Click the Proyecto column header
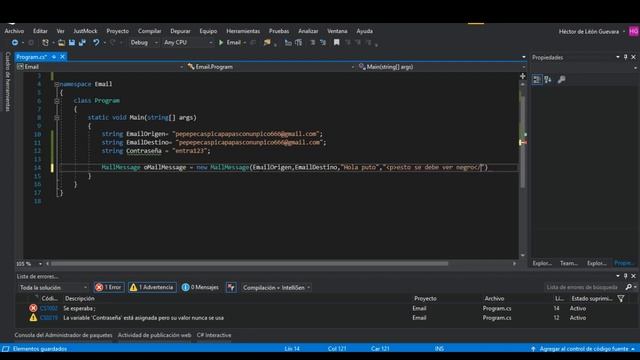This screenshot has height=360, width=640. [425, 299]
